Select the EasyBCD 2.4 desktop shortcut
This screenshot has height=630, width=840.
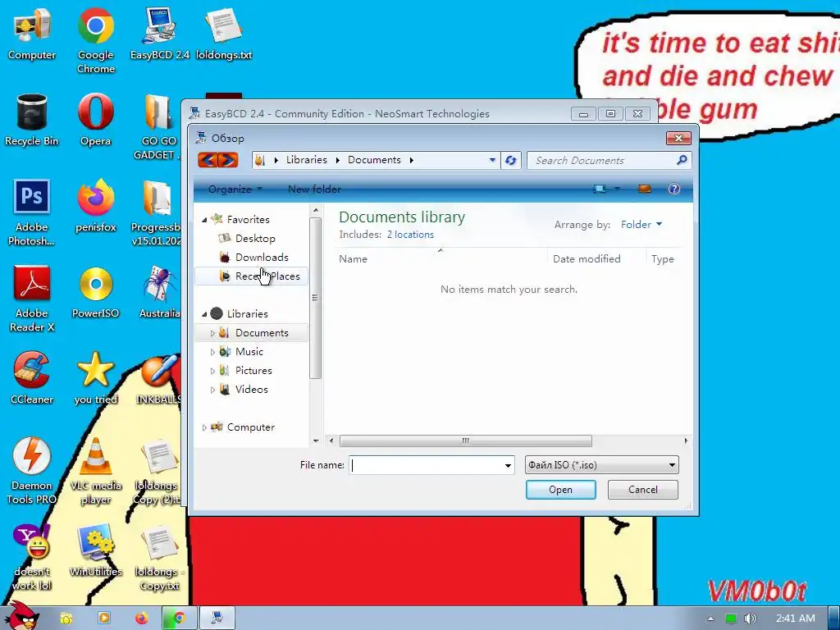[x=159, y=34]
